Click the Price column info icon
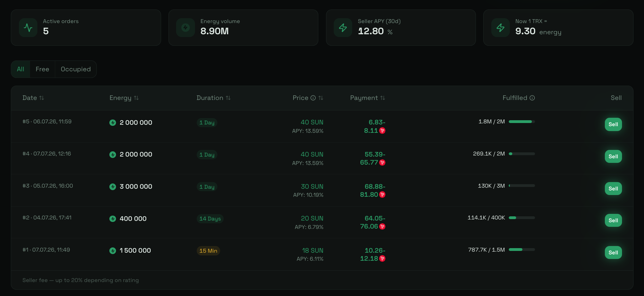Image resolution: width=644 pixels, height=296 pixels. click(313, 98)
